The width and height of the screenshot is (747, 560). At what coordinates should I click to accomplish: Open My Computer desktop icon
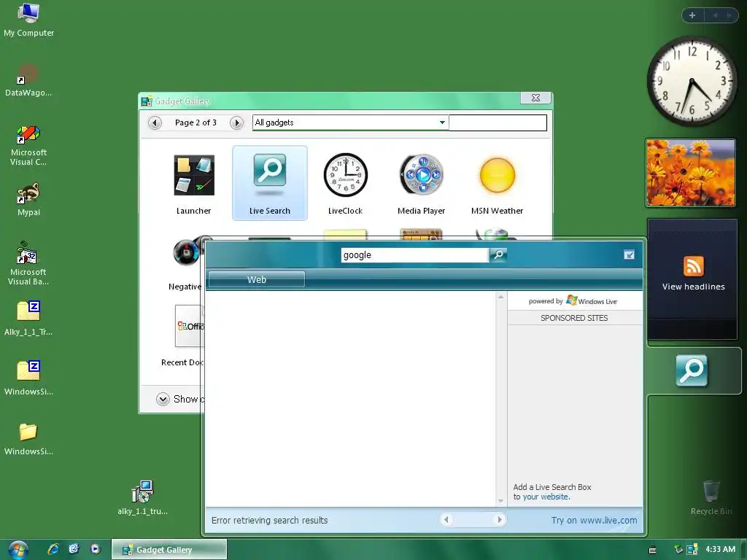(x=28, y=20)
